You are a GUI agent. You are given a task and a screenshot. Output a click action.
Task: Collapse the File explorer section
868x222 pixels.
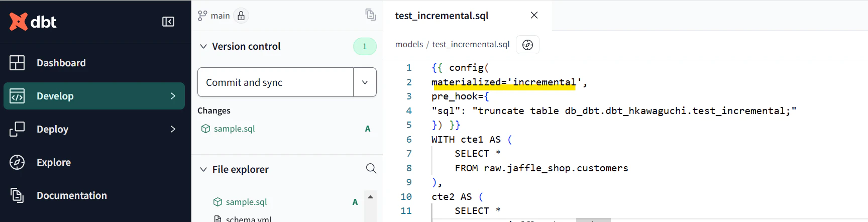(203, 169)
